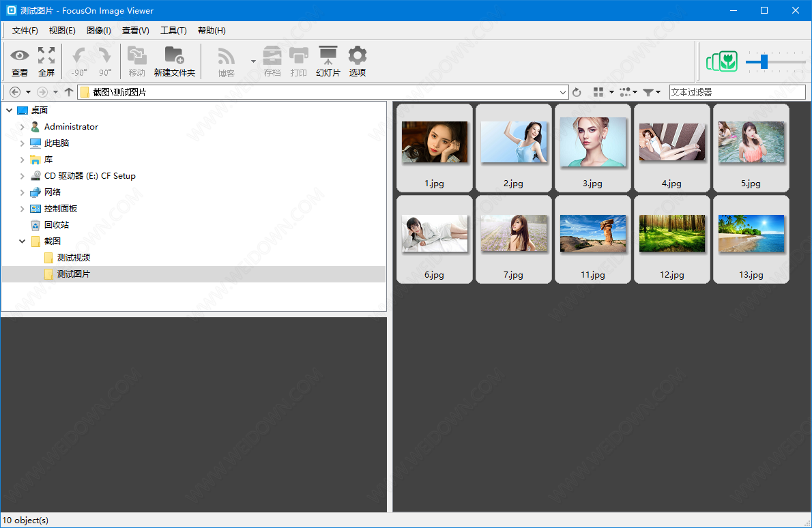Select 此电脑 in the tree
The width and height of the screenshot is (812, 528).
57,143
